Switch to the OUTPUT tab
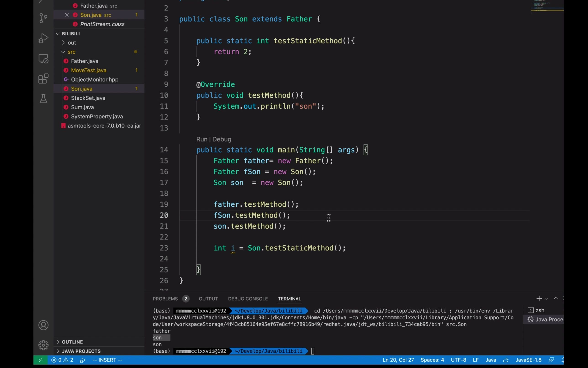 click(208, 299)
